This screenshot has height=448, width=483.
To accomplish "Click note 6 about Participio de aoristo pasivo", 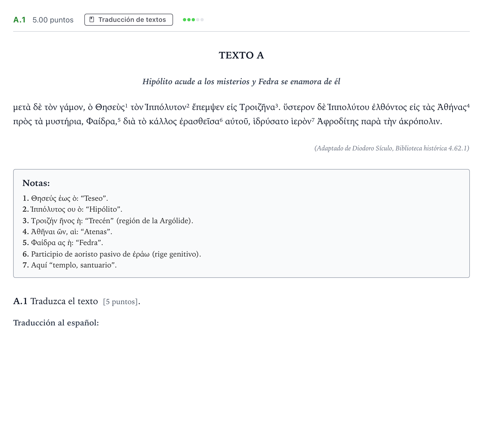I will pos(112,254).
